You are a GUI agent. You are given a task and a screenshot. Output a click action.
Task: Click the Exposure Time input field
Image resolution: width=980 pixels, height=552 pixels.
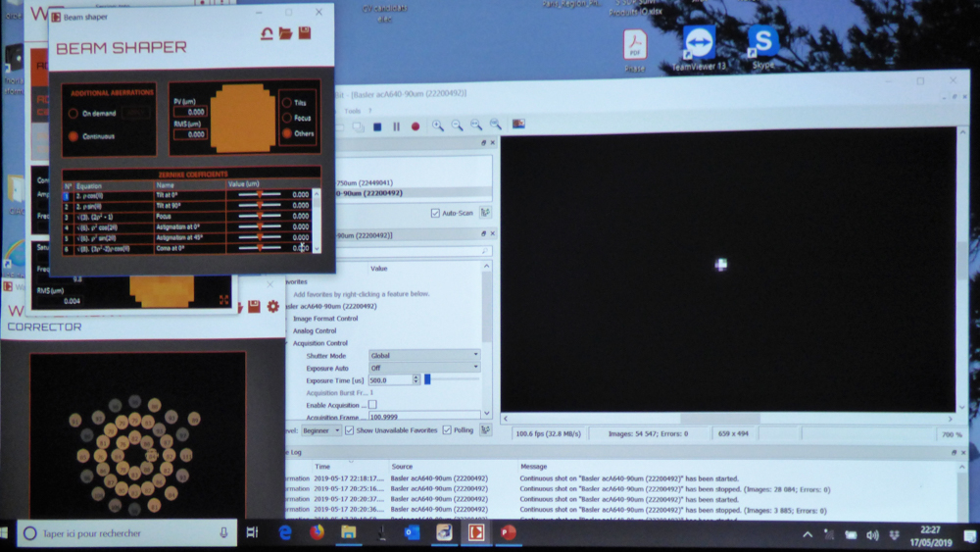click(390, 380)
